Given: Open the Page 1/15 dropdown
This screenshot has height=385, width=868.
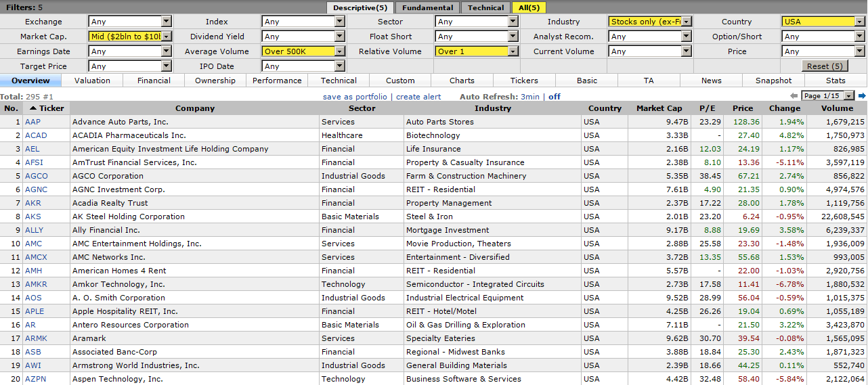Looking at the screenshot, I should [827, 96].
